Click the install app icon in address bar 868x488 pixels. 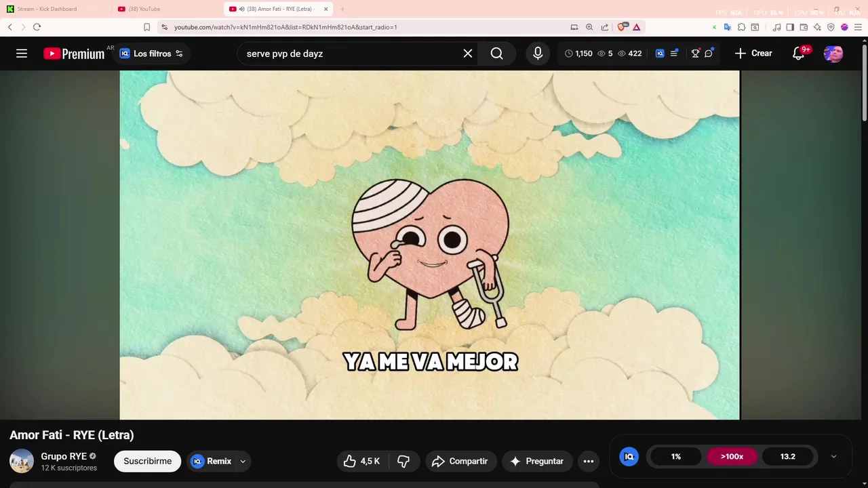point(574,27)
